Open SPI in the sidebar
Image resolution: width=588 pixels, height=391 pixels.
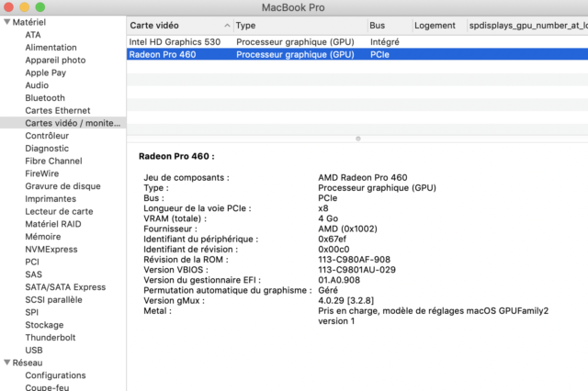click(x=32, y=312)
